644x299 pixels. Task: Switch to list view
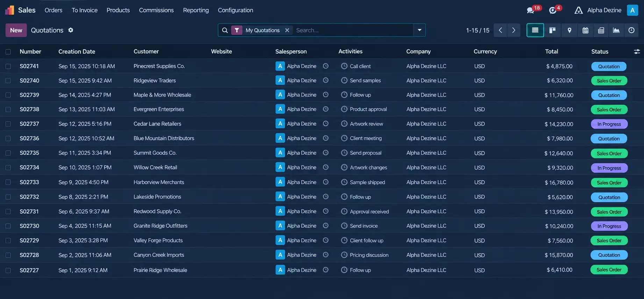535,30
